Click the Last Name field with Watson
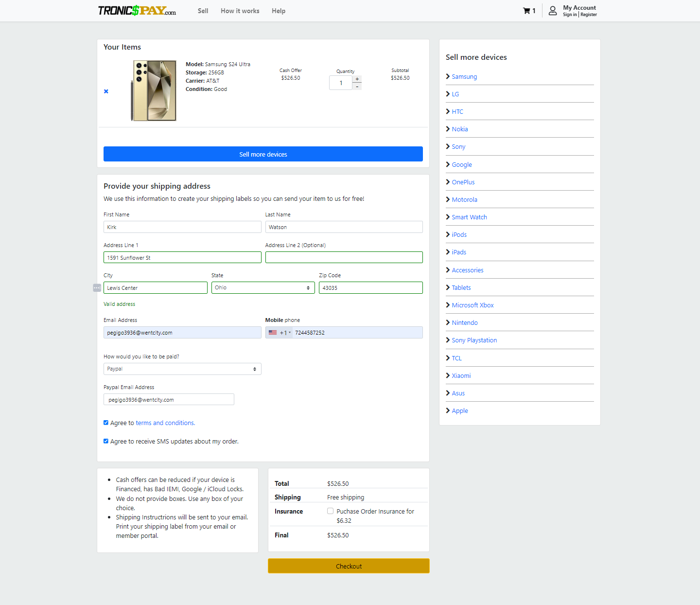The width and height of the screenshot is (700, 605). click(x=344, y=227)
